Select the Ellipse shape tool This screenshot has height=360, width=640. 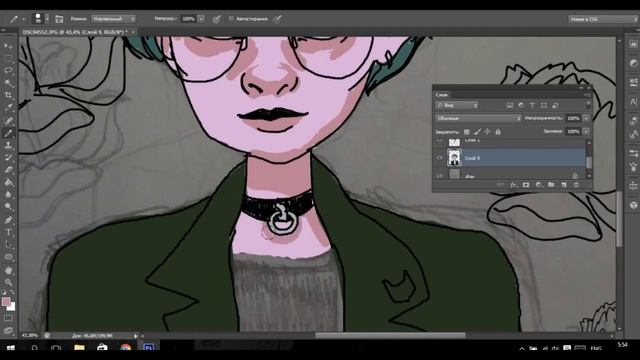click(x=8, y=257)
